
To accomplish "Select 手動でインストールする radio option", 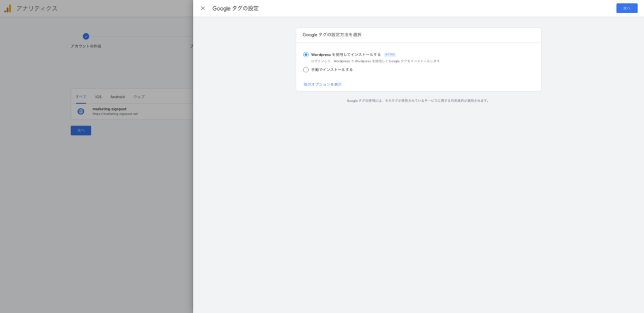I will (306, 70).
